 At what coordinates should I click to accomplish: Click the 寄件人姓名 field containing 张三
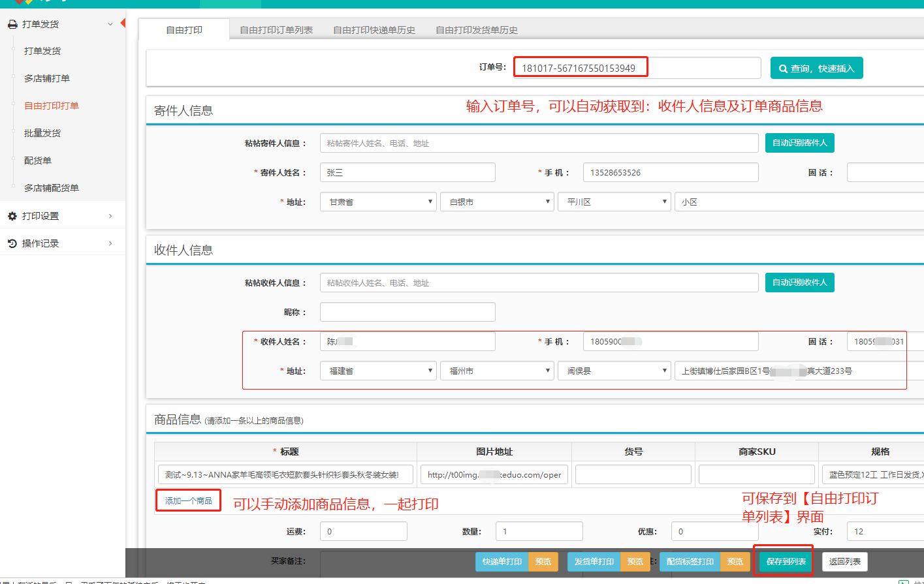(x=407, y=172)
